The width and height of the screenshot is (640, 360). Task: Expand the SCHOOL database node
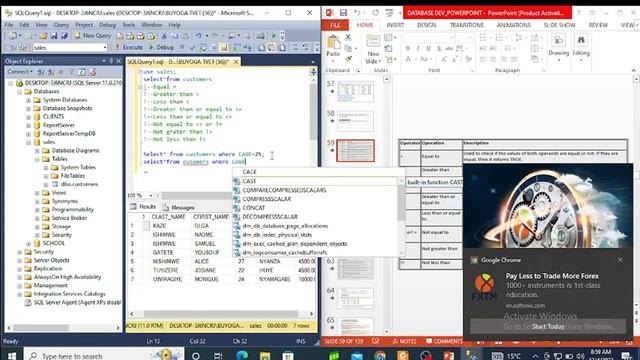click(28, 243)
